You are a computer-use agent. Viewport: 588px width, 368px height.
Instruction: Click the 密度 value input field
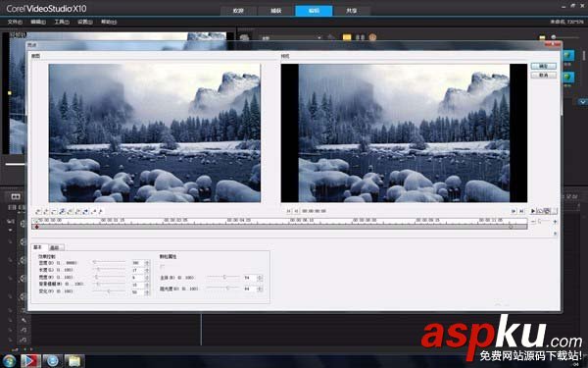(137, 263)
